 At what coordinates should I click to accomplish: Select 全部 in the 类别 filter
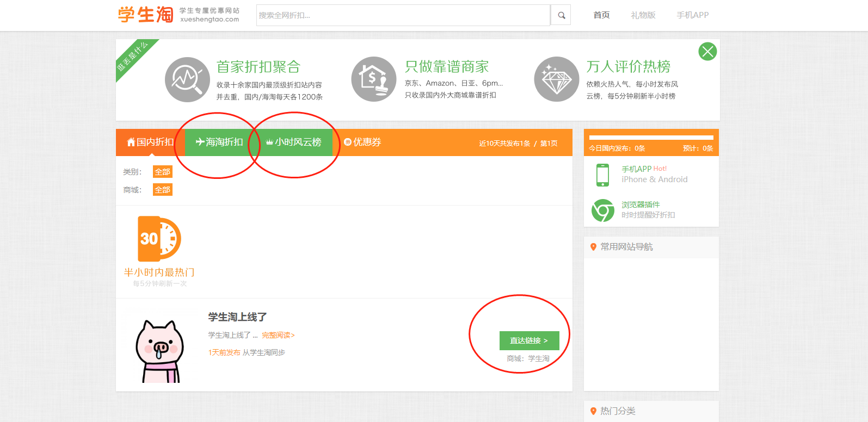(162, 172)
